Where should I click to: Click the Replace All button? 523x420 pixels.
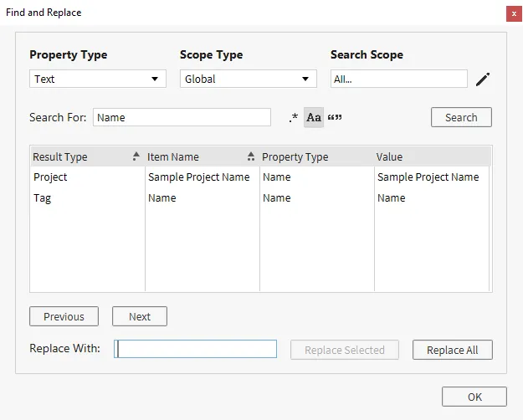click(452, 350)
